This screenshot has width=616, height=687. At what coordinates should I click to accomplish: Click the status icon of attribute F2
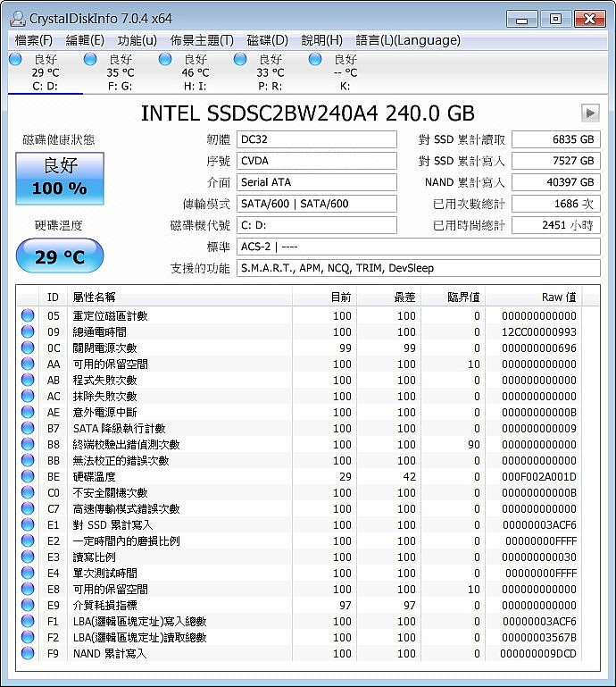click(28, 637)
